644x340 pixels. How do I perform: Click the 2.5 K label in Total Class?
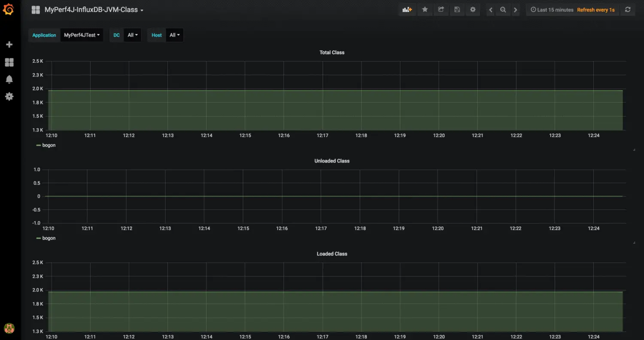coord(38,61)
